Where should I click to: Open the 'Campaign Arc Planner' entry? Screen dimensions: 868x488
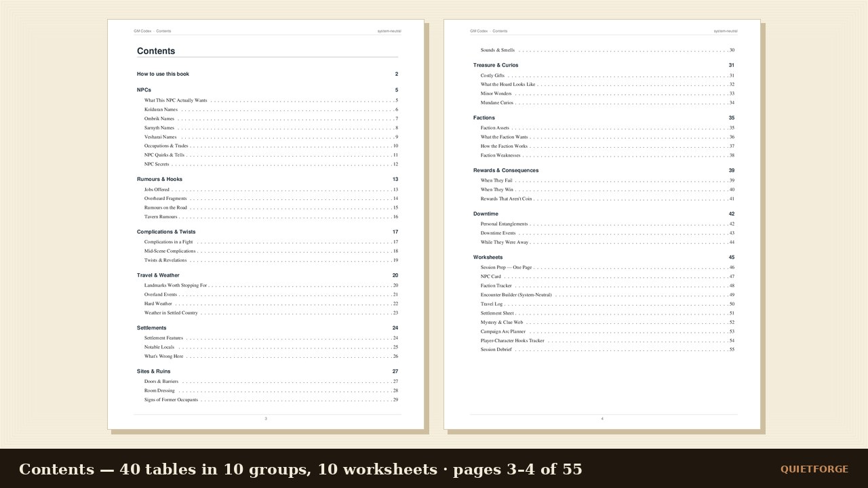point(608,331)
